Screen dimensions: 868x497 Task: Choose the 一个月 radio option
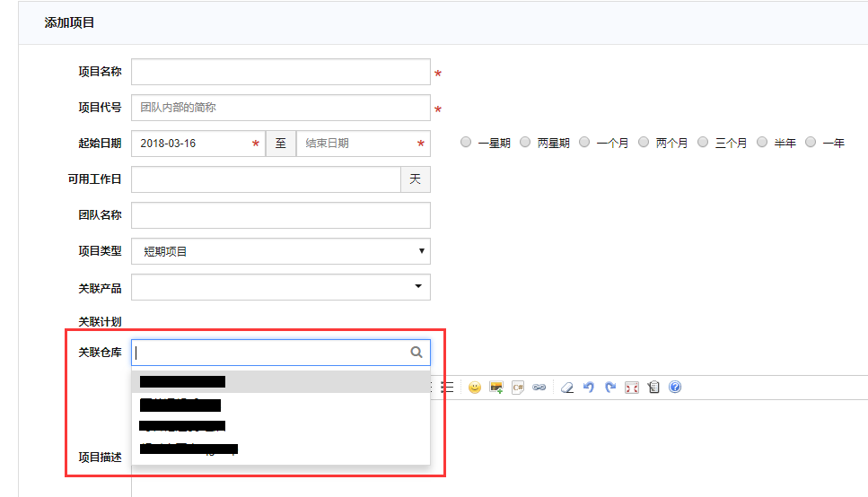[584, 143]
